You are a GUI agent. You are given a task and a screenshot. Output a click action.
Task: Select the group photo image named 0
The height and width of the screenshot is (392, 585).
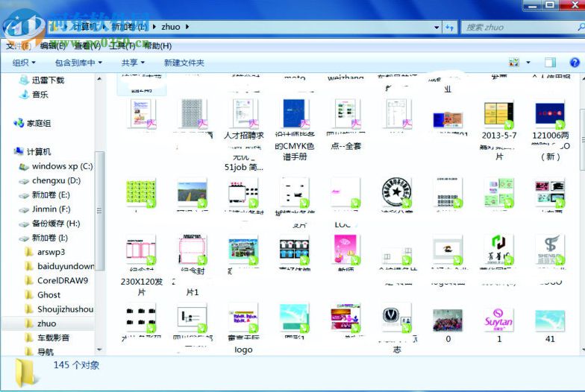(448, 320)
